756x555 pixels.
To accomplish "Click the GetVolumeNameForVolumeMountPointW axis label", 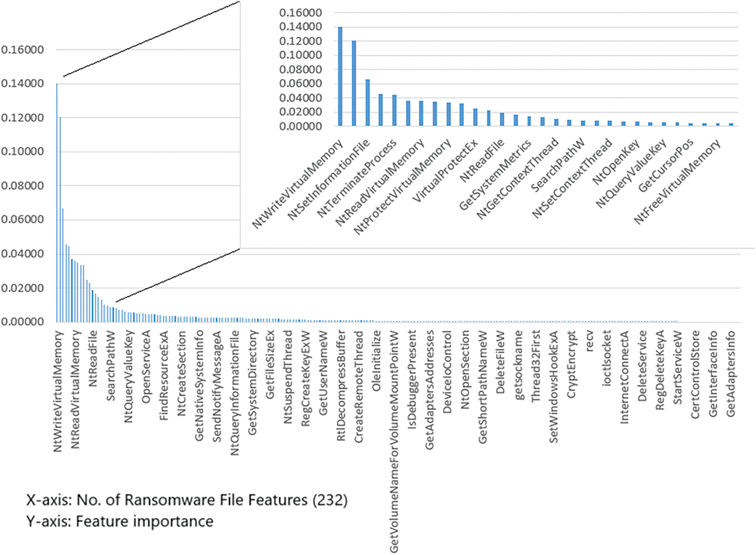I will point(394,441).
